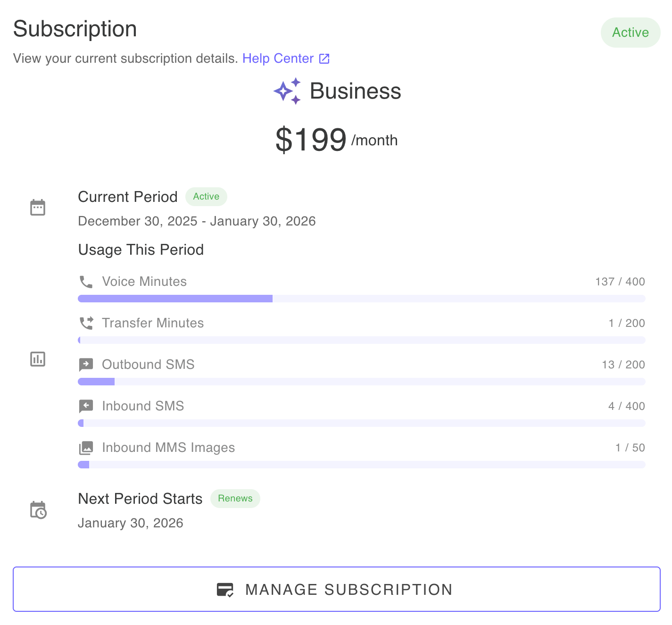This screenshot has height=625, width=672.
Task: Click the Usage This Period heading
Action: 141,250
